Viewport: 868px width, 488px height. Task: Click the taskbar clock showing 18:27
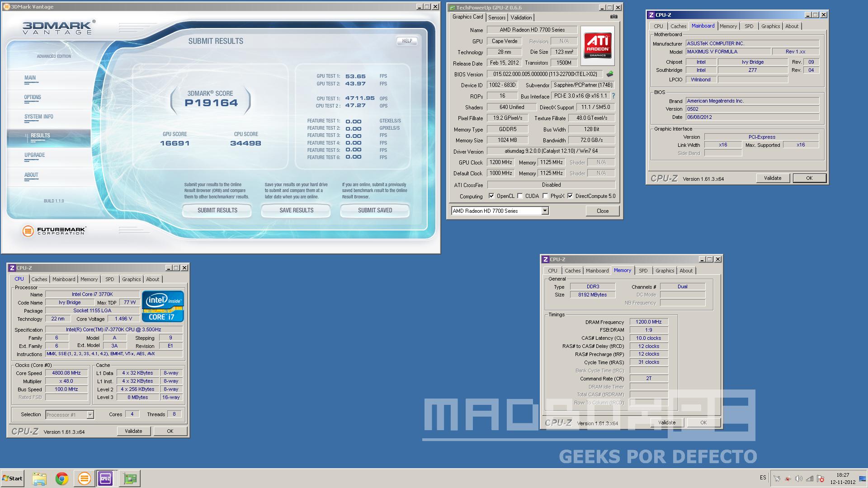click(843, 475)
